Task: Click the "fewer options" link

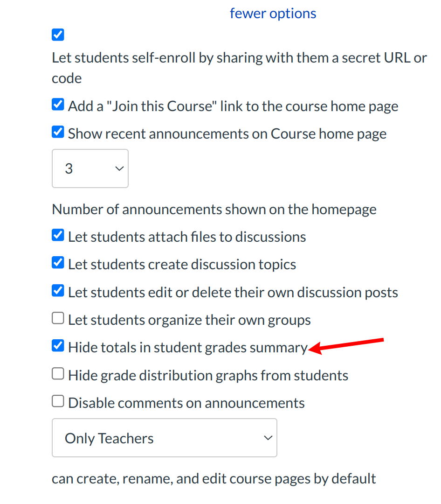Action: 273,14
